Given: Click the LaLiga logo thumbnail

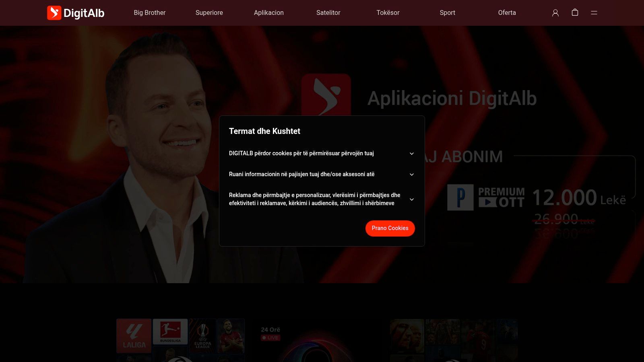Looking at the screenshot, I should (x=134, y=336).
